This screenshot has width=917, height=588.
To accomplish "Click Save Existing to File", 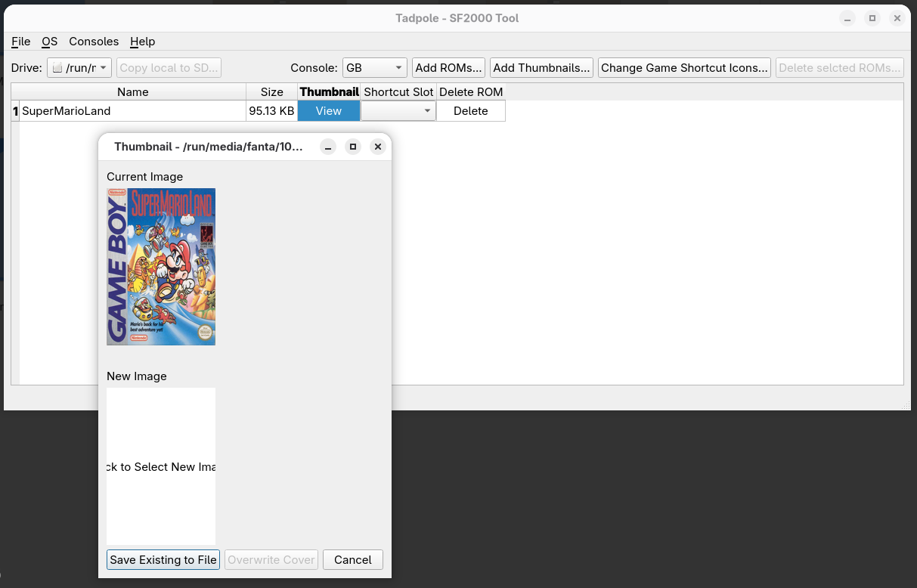I will coord(163,560).
